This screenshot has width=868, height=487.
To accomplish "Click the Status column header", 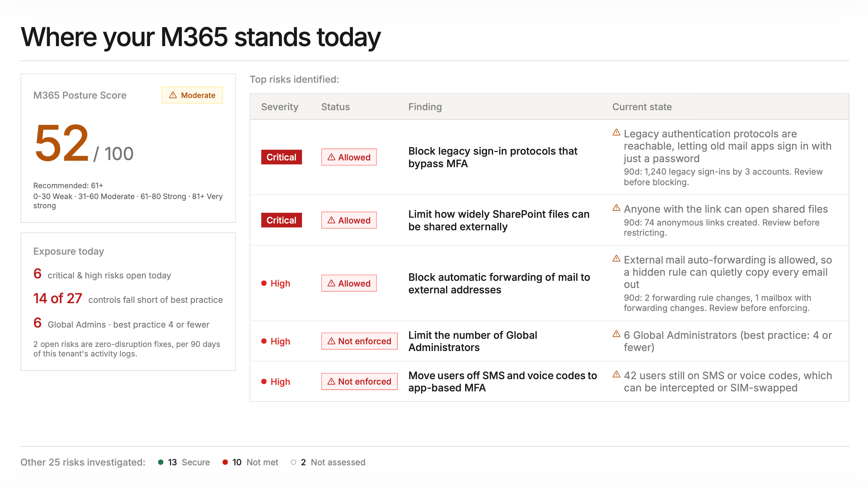I will pyautogui.click(x=335, y=107).
